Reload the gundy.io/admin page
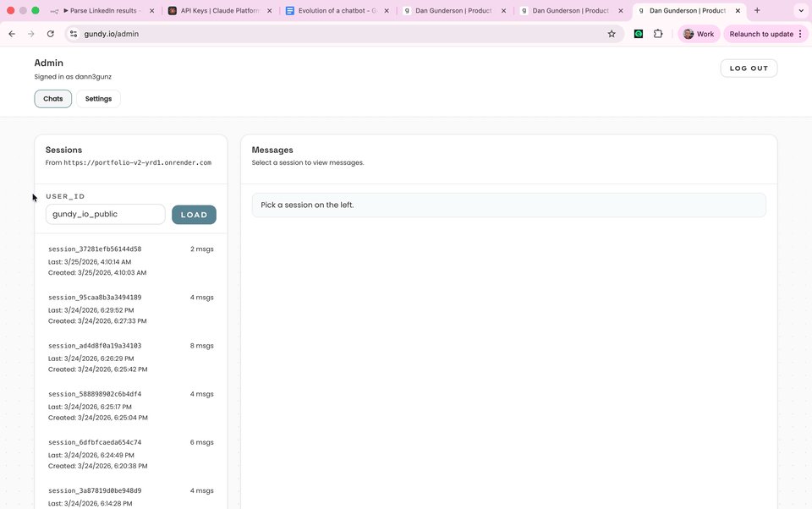This screenshot has height=509, width=812. [51, 35]
